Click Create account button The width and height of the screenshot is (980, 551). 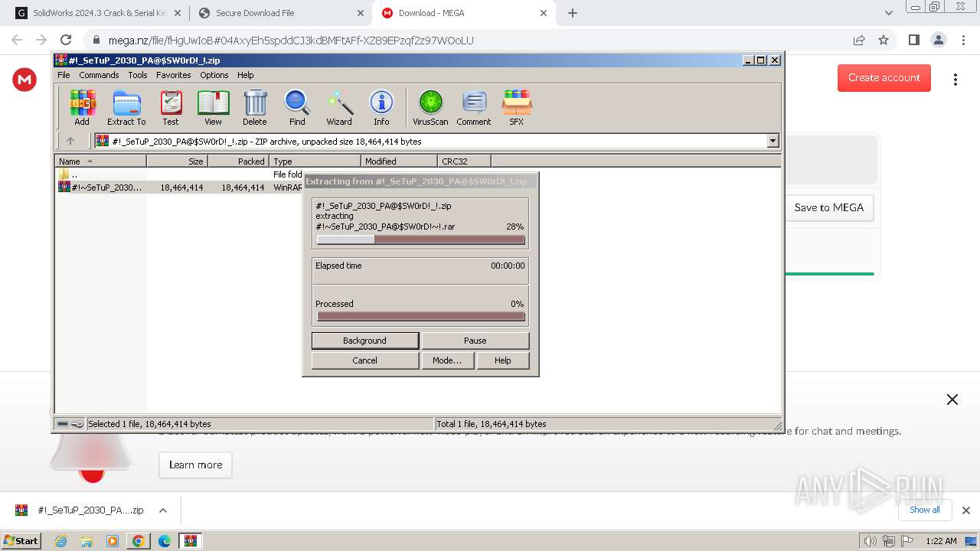point(884,77)
